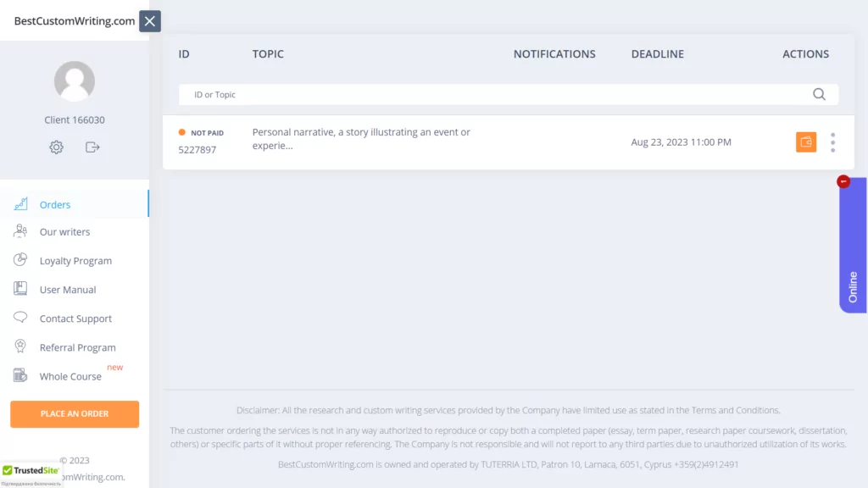The image size is (868, 488).
Task: Click the BestCustomWriting.com logo
Action: click(x=75, y=21)
